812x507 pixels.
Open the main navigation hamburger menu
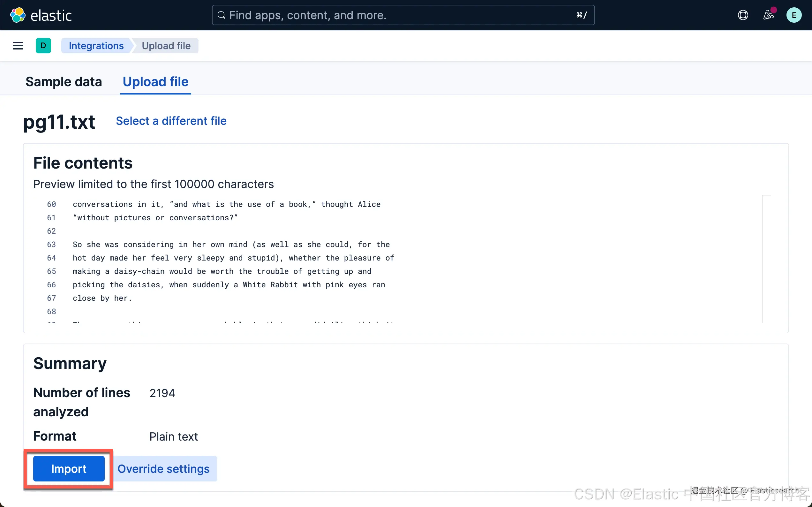(18, 46)
